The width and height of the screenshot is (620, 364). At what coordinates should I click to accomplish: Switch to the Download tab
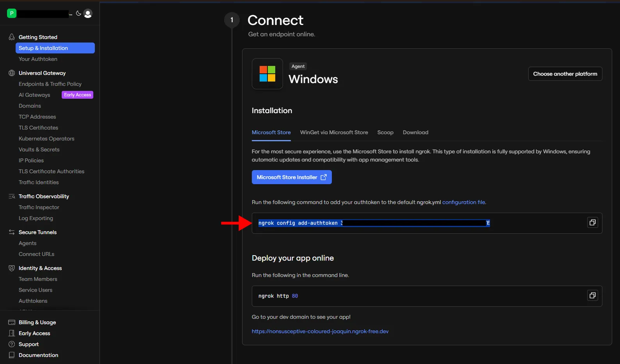point(415,132)
